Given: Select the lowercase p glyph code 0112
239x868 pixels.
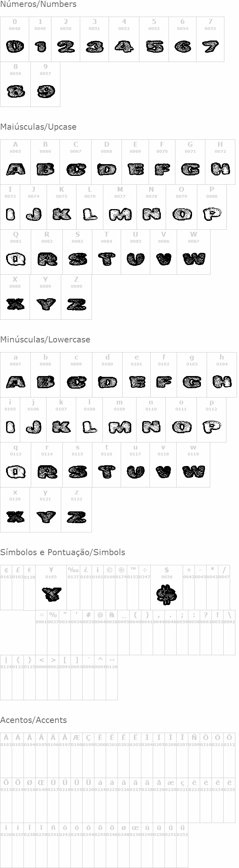Looking at the screenshot, I should pos(211,409).
